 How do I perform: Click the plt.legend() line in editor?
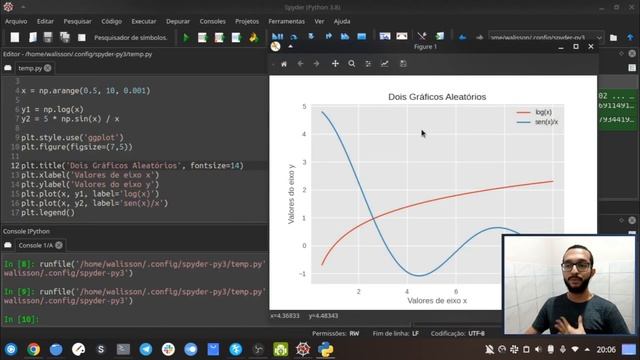click(x=48, y=213)
